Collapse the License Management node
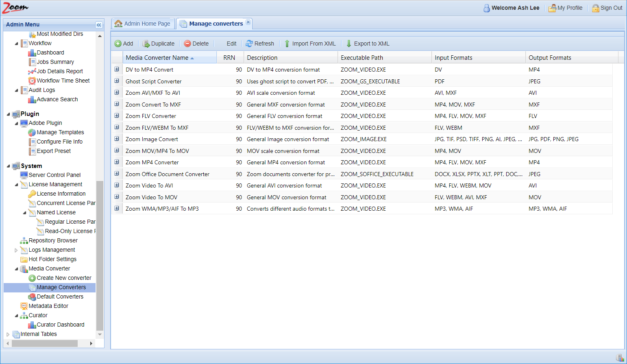 [x=16, y=185]
